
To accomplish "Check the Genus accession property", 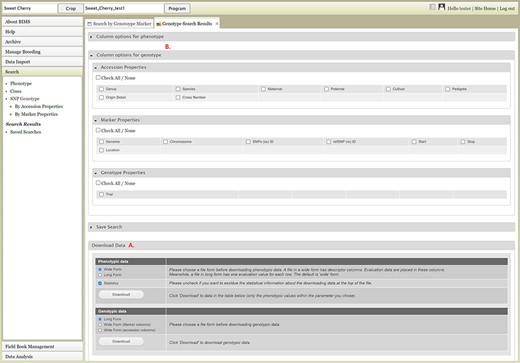I will pyautogui.click(x=101, y=89).
